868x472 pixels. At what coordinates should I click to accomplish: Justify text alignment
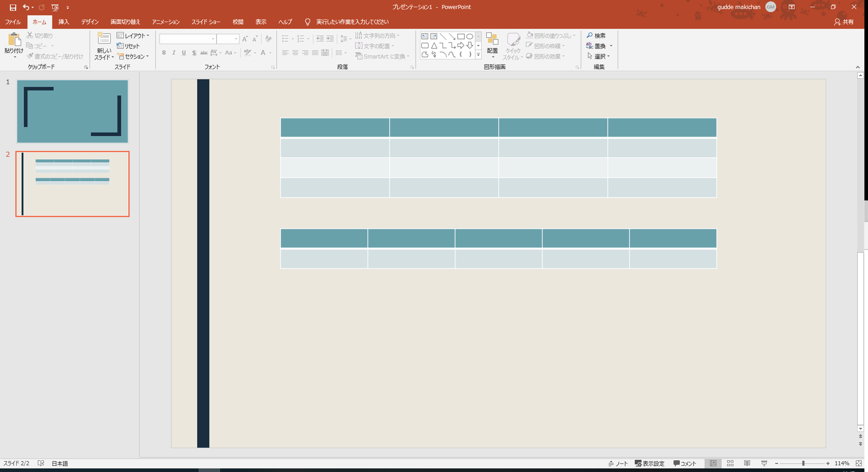(x=315, y=53)
